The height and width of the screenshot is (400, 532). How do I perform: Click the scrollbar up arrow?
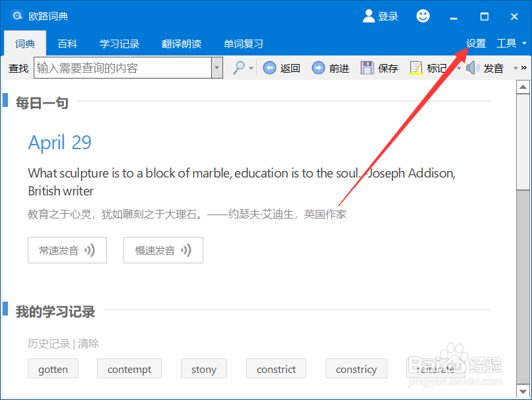point(523,87)
